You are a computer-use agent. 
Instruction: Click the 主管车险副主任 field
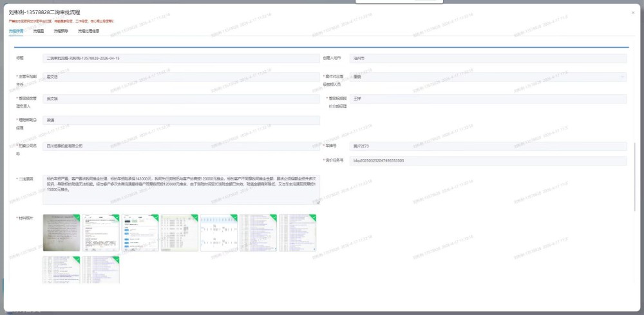click(x=181, y=77)
